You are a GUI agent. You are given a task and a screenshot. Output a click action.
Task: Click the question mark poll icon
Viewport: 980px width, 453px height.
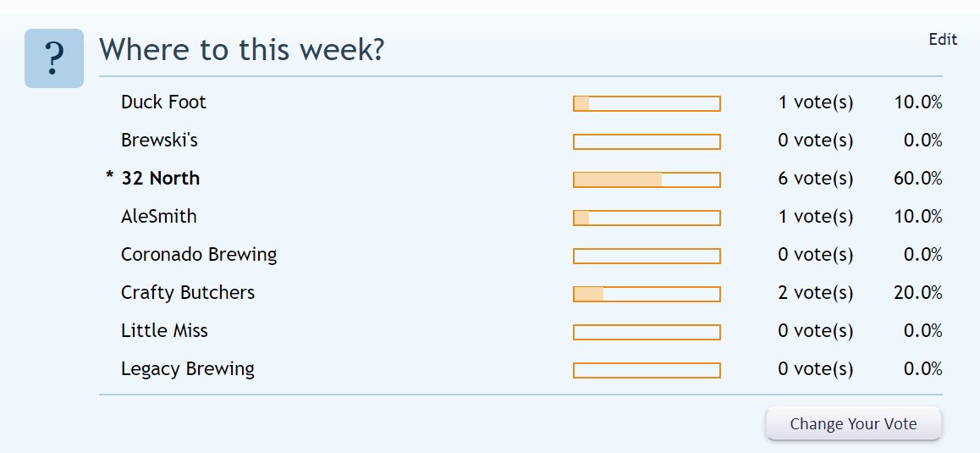[54, 58]
